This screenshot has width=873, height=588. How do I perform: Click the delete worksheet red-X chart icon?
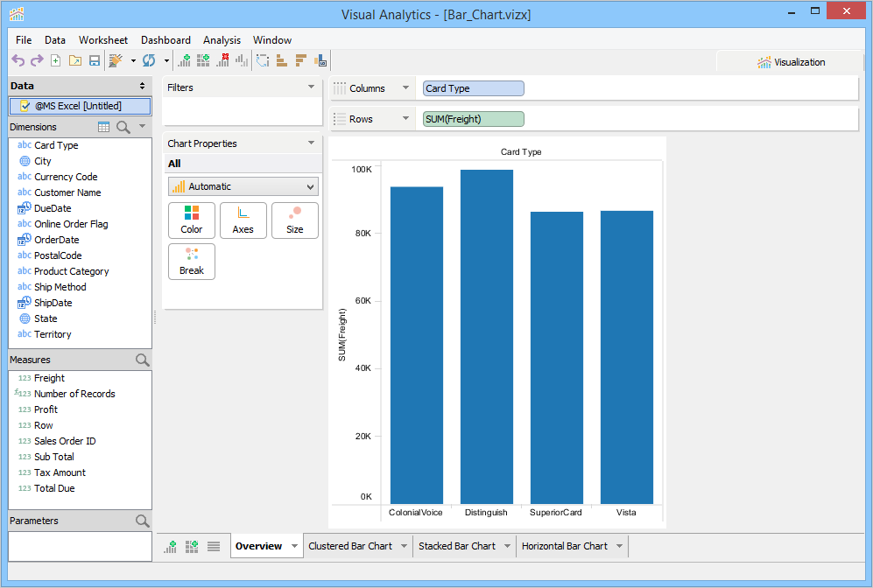pos(222,60)
